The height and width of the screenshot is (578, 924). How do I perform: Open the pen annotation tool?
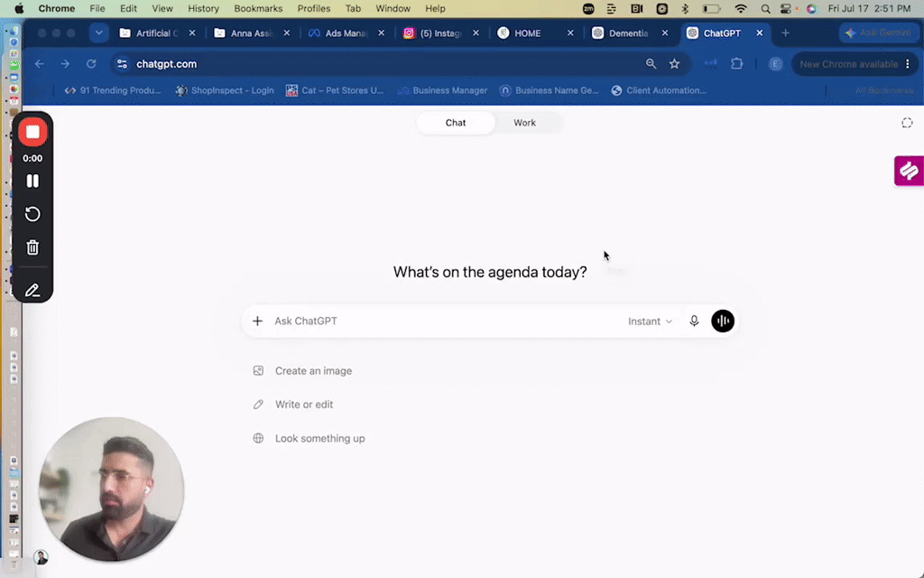[32, 290]
